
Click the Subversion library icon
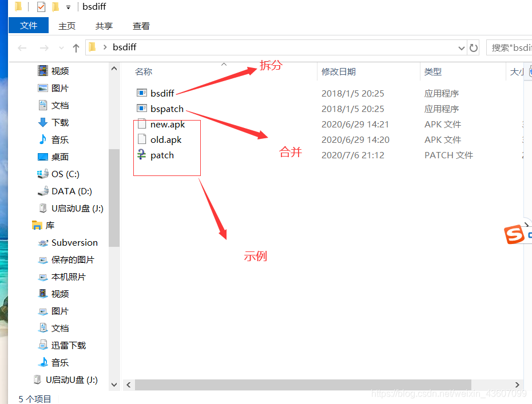point(43,243)
